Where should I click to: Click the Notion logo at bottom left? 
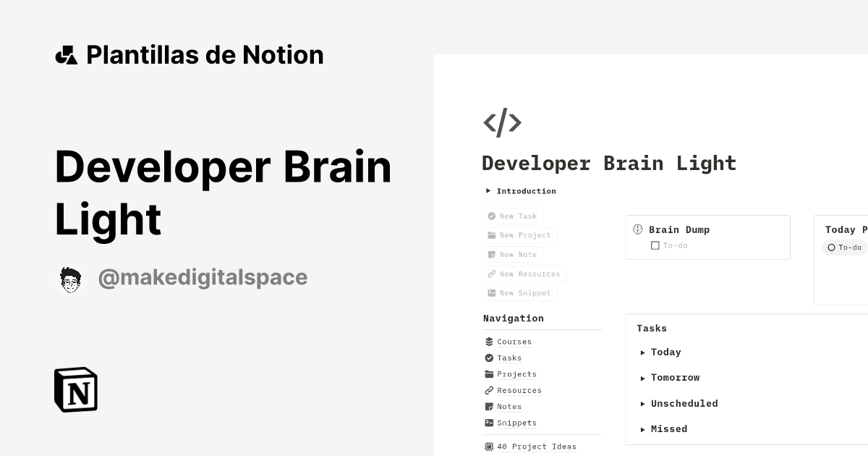point(75,389)
